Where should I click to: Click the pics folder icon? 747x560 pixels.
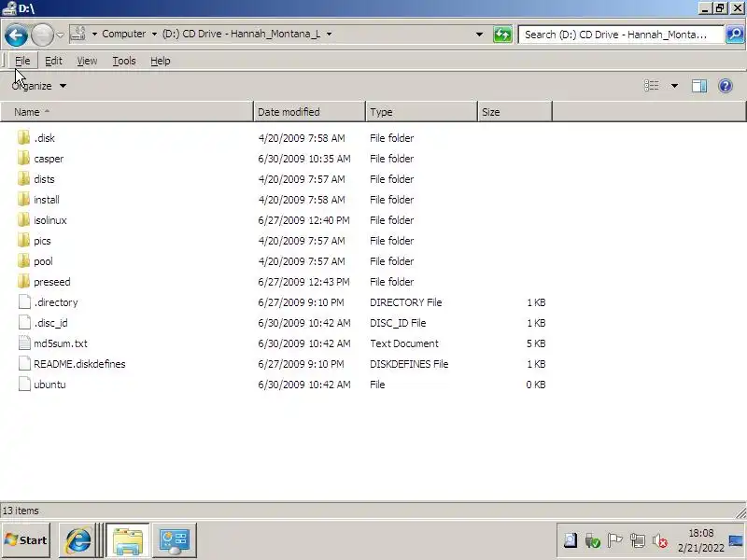pos(23,240)
